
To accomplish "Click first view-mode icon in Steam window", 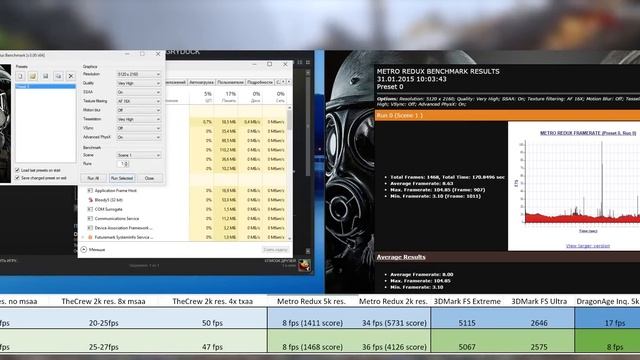I will (x=300, y=62).
